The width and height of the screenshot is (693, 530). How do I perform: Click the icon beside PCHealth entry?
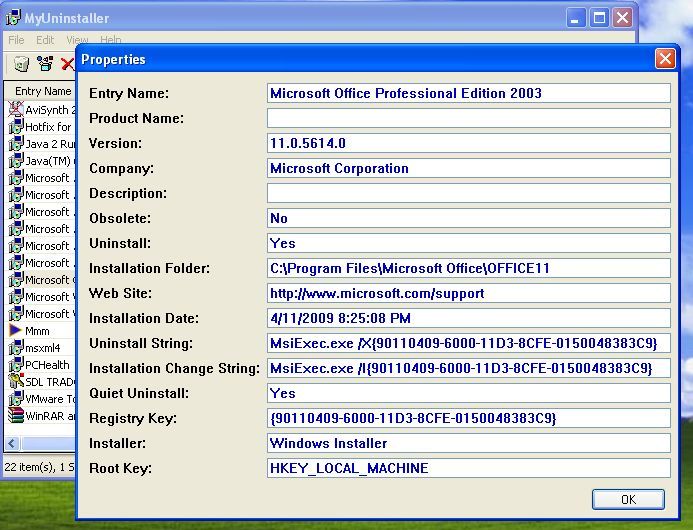coord(16,365)
